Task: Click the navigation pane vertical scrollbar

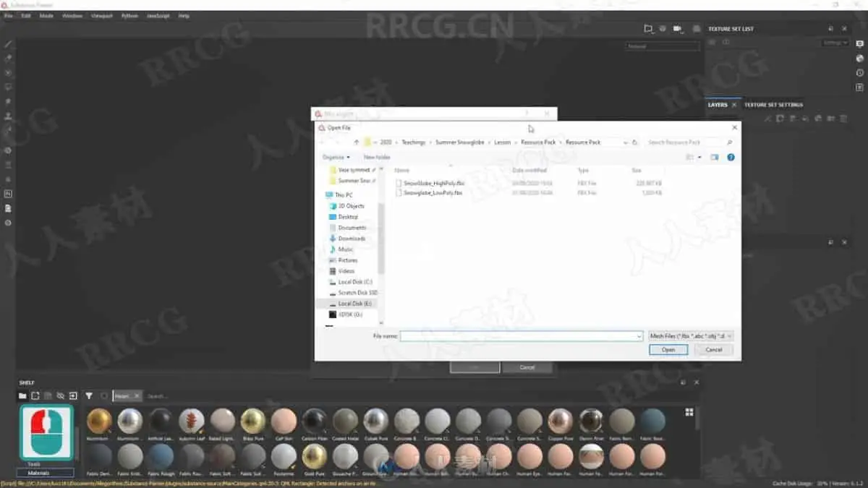Action: point(381,239)
